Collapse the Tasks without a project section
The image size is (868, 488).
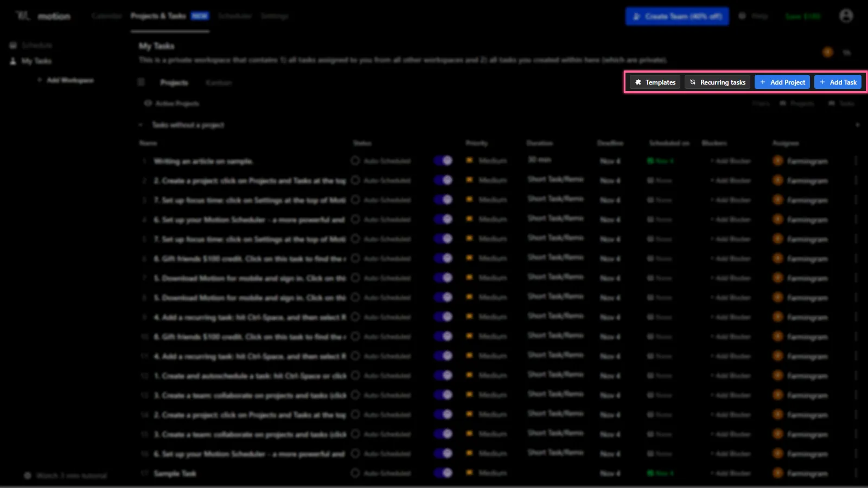[141, 125]
